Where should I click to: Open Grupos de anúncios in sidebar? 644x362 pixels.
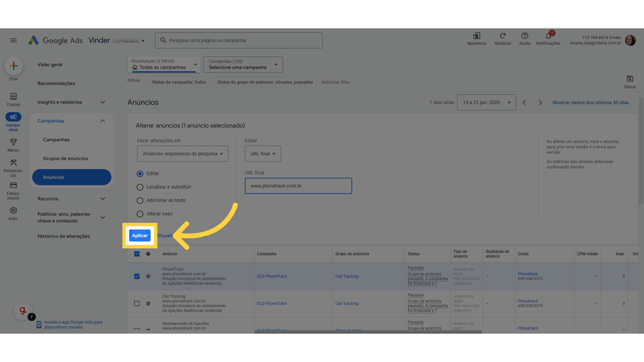[65, 159]
